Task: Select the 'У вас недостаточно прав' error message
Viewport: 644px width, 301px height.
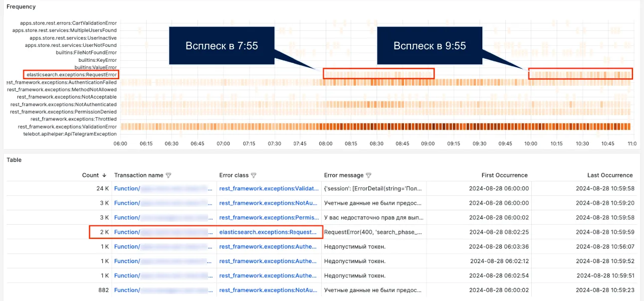Action: tap(374, 217)
